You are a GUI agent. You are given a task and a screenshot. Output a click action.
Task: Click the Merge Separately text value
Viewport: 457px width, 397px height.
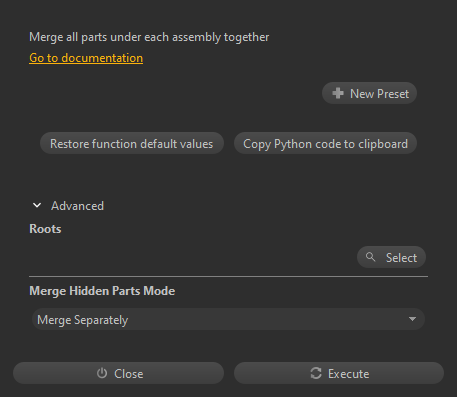point(83,320)
